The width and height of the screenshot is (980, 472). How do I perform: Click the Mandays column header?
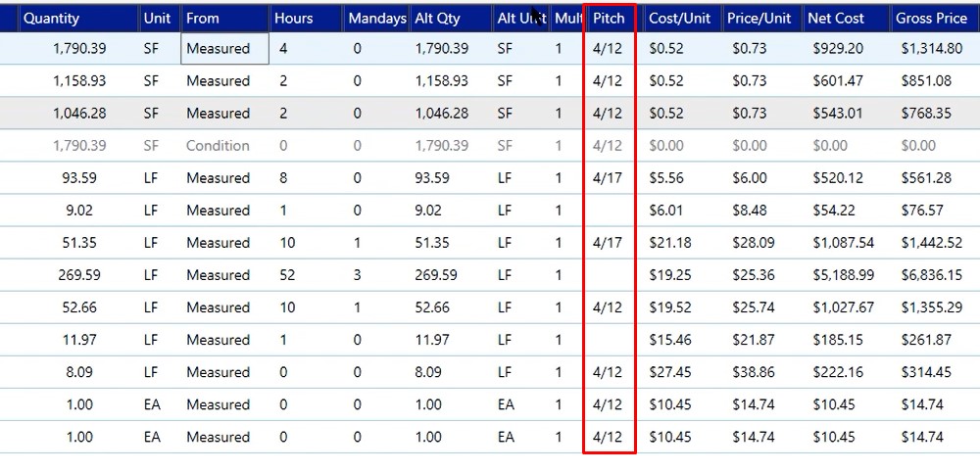tap(377, 18)
